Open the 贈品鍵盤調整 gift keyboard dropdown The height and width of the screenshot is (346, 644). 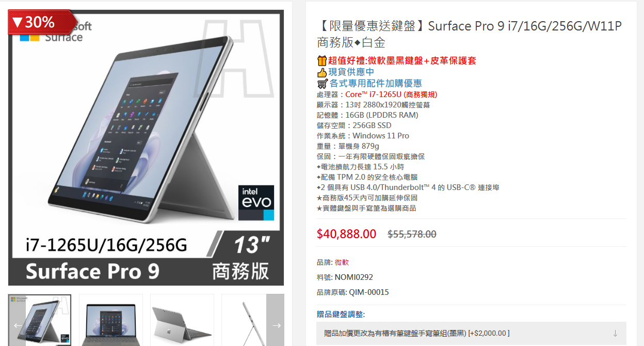coord(471,333)
